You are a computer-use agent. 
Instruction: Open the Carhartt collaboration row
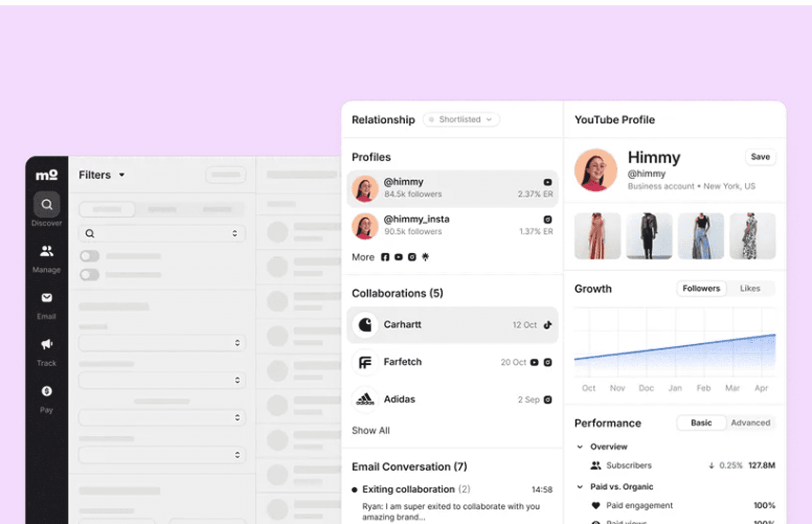click(x=452, y=325)
